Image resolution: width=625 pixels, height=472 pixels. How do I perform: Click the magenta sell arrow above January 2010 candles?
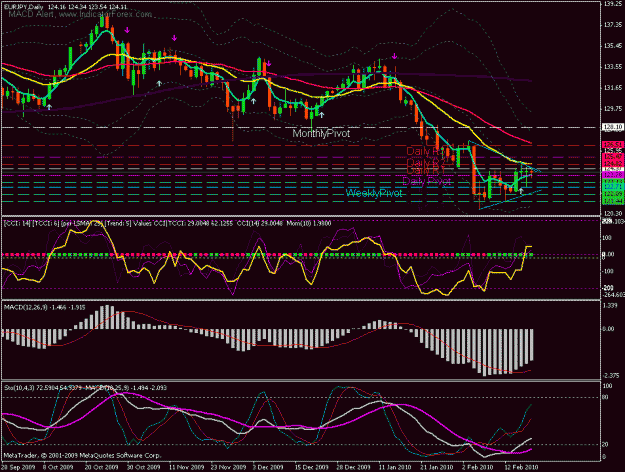pos(395,56)
